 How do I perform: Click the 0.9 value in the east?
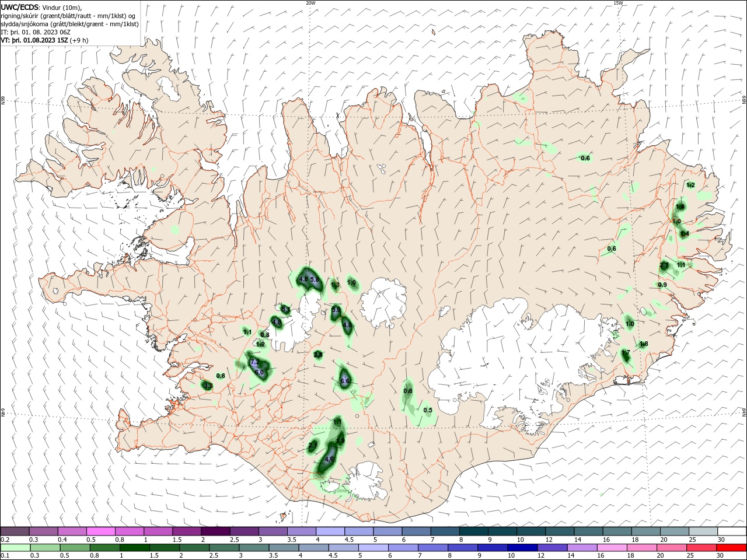tap(662, 285)
